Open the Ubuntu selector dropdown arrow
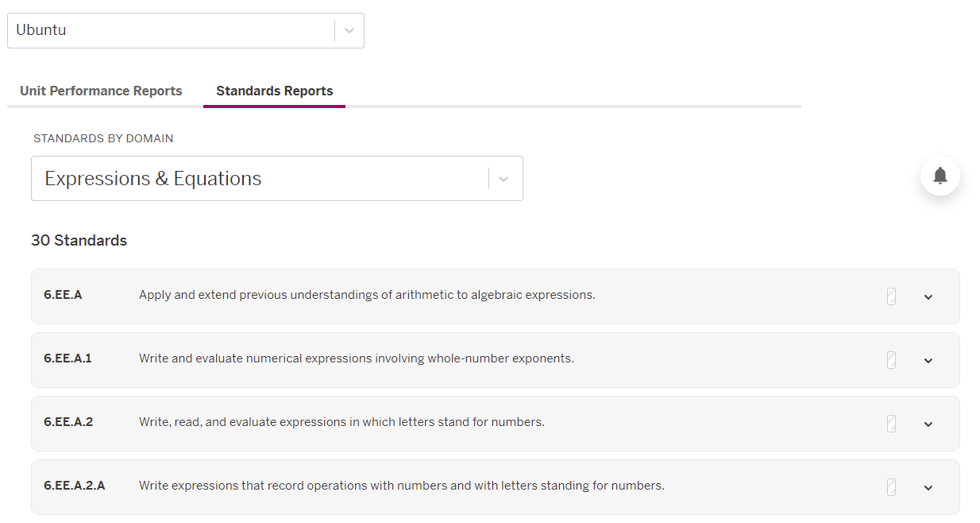Image resolution: width=980 pixels, height=523 pixels. [349, 30]
